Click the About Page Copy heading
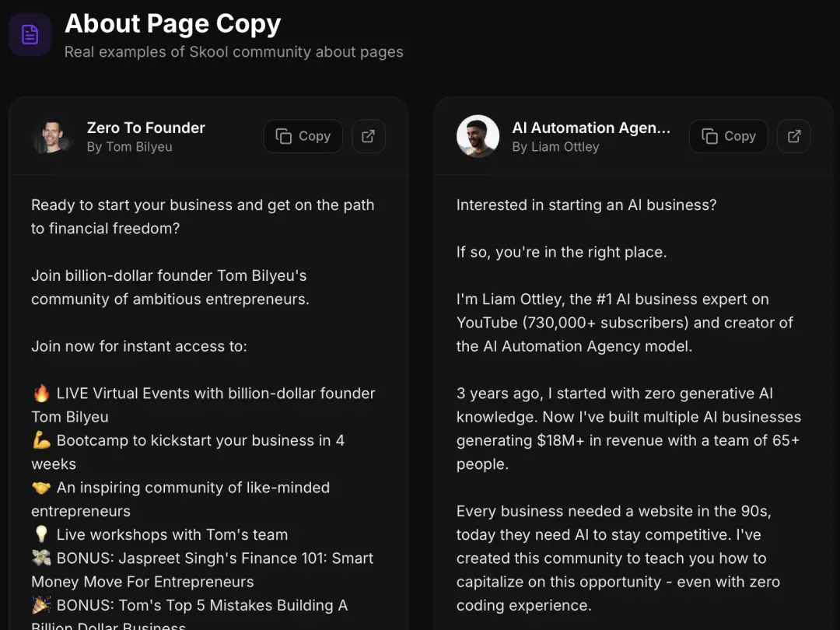840x630 pixels. (x=172, y=24)
